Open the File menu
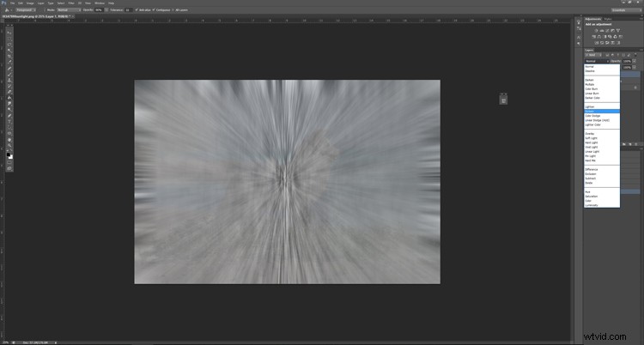Viewport: 644px width, 345px height. click(x=12, y=3)
